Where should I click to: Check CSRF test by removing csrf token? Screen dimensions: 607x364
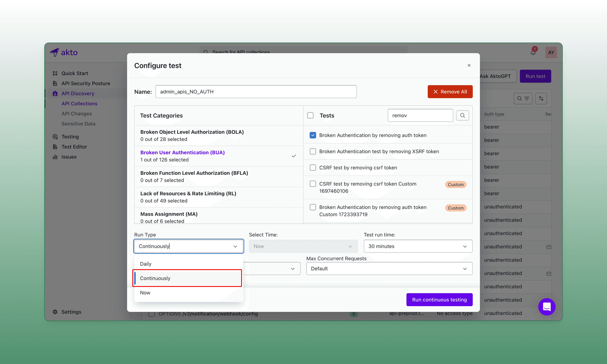(313, 168)
